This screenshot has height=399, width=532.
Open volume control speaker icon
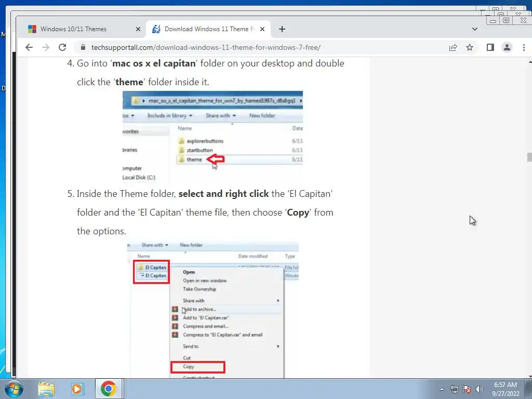point(480,389)
